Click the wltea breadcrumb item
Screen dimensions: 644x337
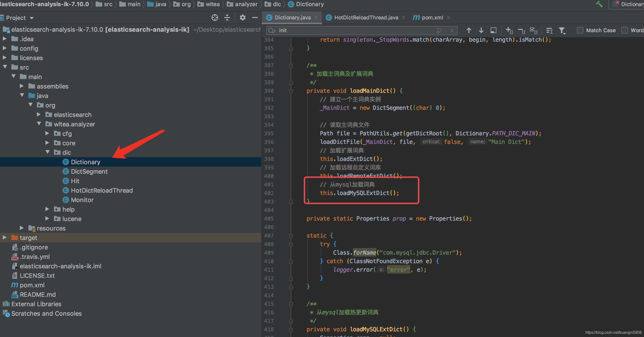212,4
